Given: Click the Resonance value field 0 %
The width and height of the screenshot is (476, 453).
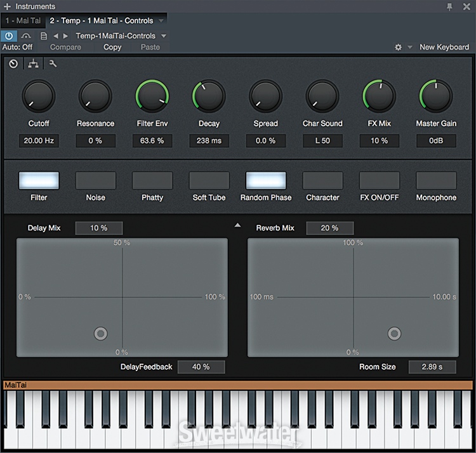Looking at the screenshot, I should pos(96,141).
